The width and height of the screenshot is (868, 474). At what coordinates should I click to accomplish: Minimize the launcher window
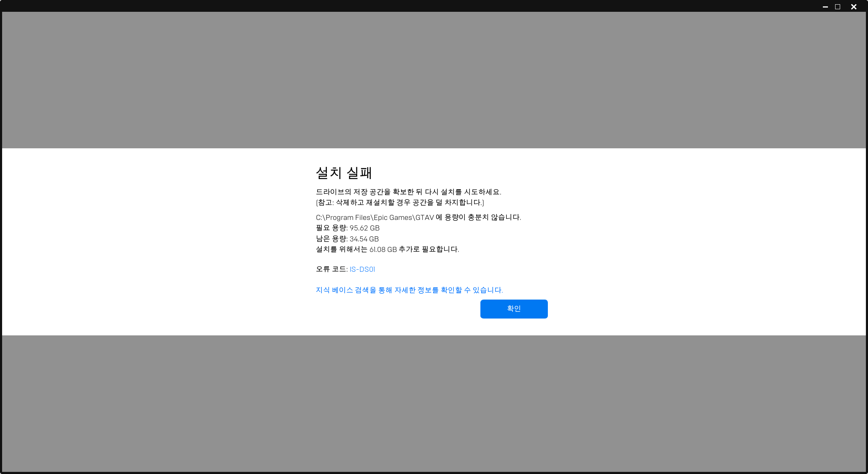click(x=825, y=7)
